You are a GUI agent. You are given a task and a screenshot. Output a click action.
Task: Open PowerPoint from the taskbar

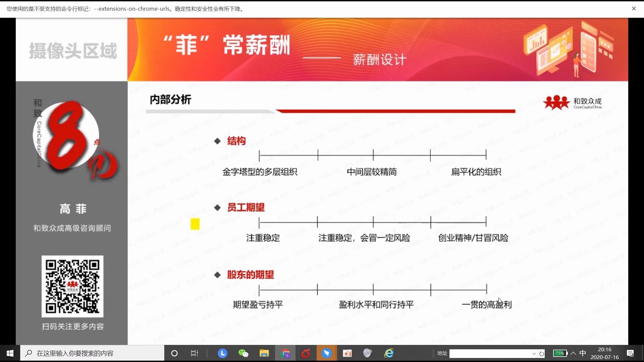pos(347,353)
